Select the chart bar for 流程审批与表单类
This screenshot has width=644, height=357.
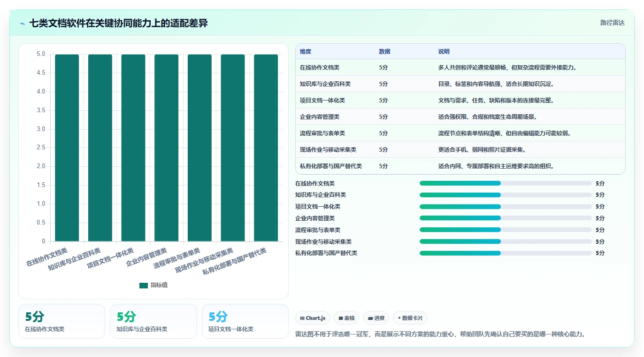click(200, 148)
